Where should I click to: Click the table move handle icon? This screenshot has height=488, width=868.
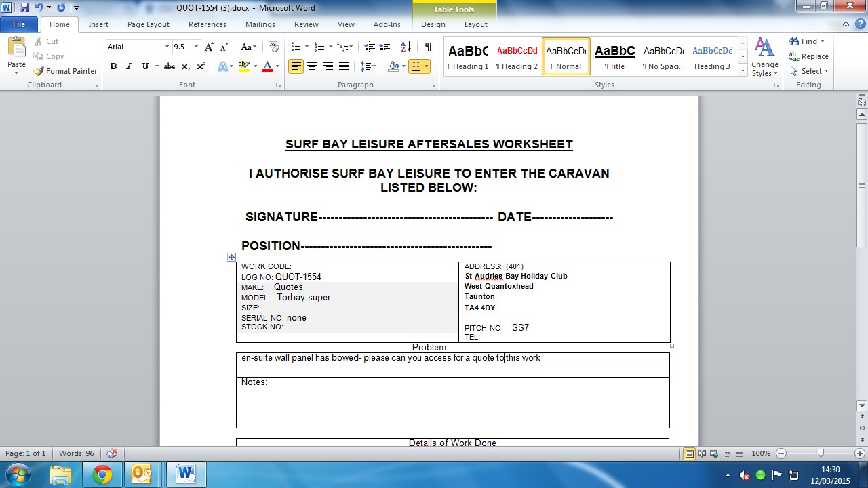click(231, 258)
